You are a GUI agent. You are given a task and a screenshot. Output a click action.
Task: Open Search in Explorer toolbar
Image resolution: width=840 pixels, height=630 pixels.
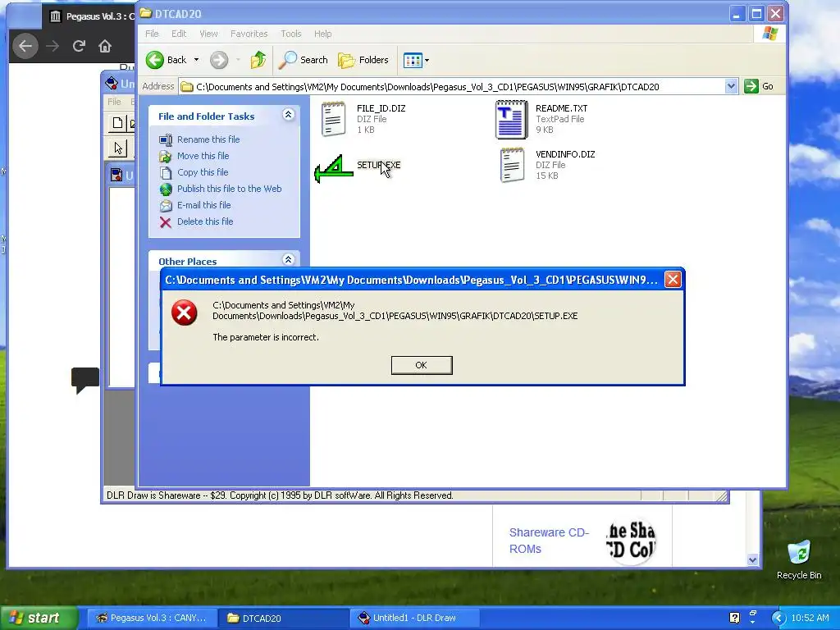304,60
